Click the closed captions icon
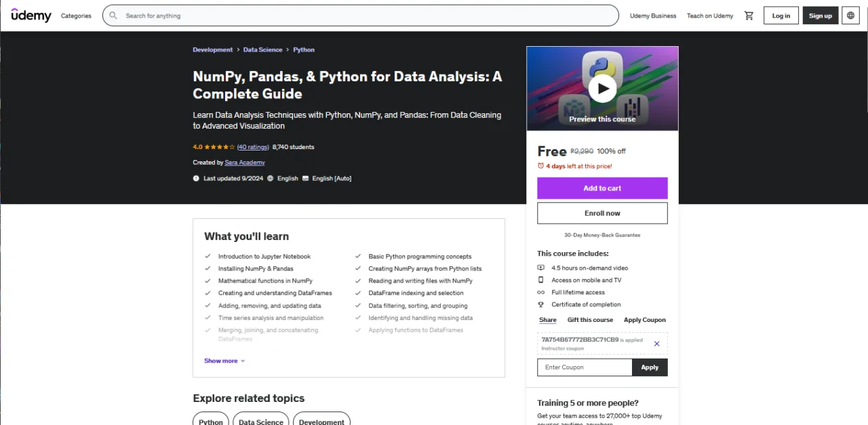868x425 pixels. point(306,178)
